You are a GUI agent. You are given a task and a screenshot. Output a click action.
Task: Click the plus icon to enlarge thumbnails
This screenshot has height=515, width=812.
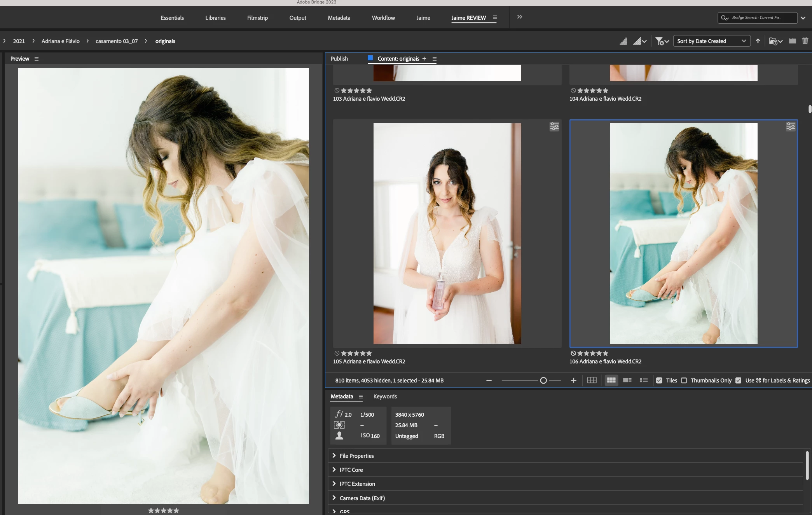pos(573,380)
